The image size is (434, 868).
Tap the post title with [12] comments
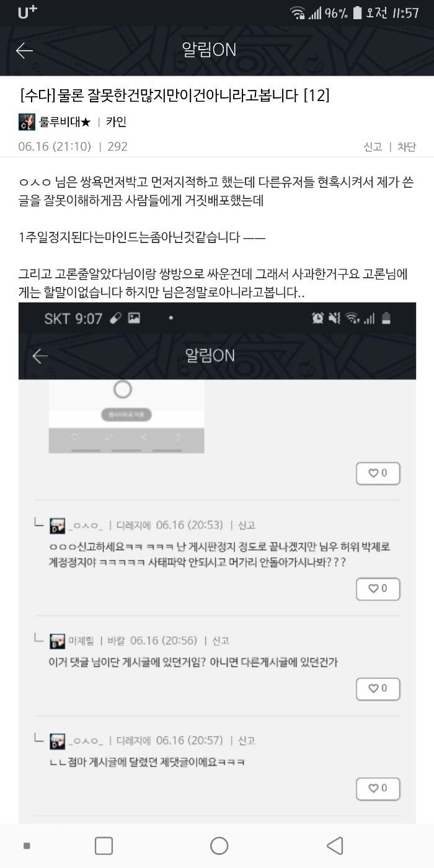175,95
